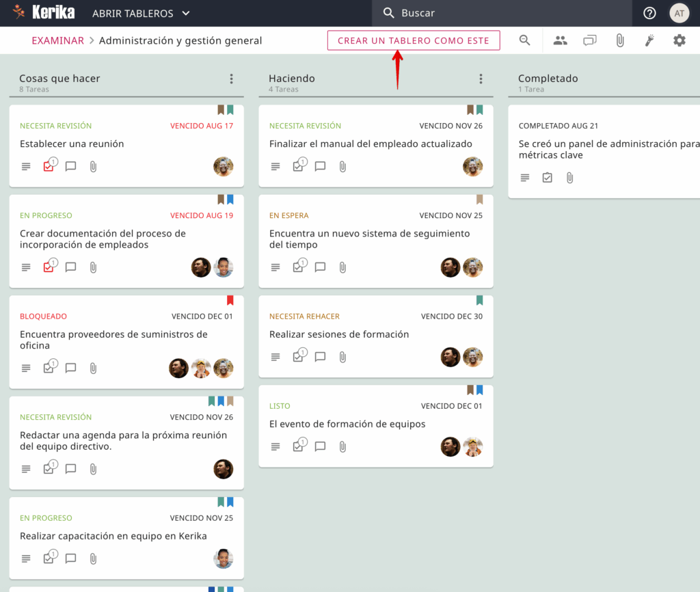Open the board chat icon in toolbar
The image size is (700, 592).
(589, 40)
